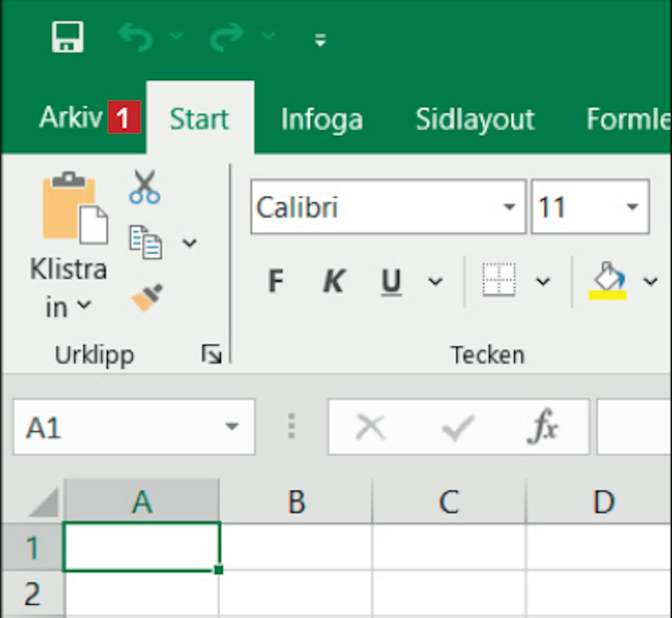The width and height of the screenshot is (672, 618).
Task: Open the Urklipp dialog launcher
Action: click(x=211, y=354)
